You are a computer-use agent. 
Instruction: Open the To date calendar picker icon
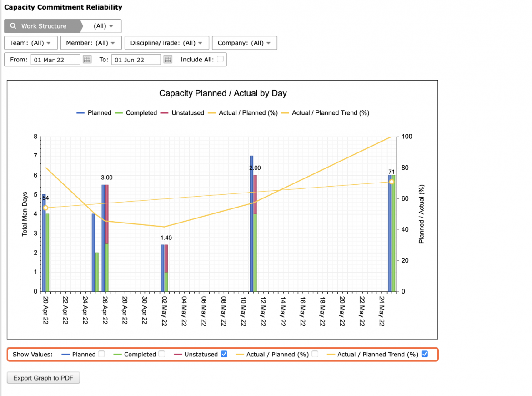coord(168,60)
